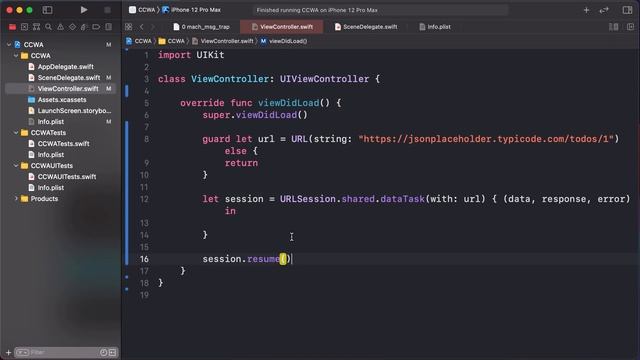Go forward in editor history
The width and height of the screenshot is (640, 360).
pyautogui.click(x=153, y=27)
